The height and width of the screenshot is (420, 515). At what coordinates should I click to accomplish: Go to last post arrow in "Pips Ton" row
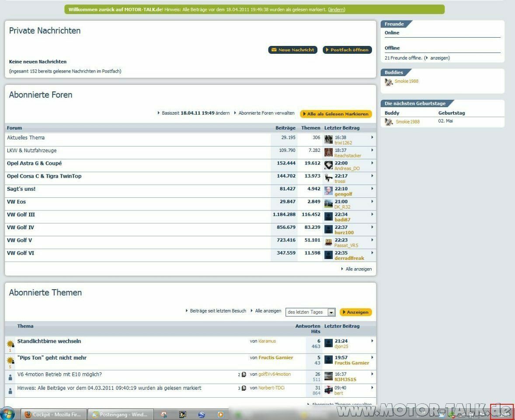coord(372,357)
